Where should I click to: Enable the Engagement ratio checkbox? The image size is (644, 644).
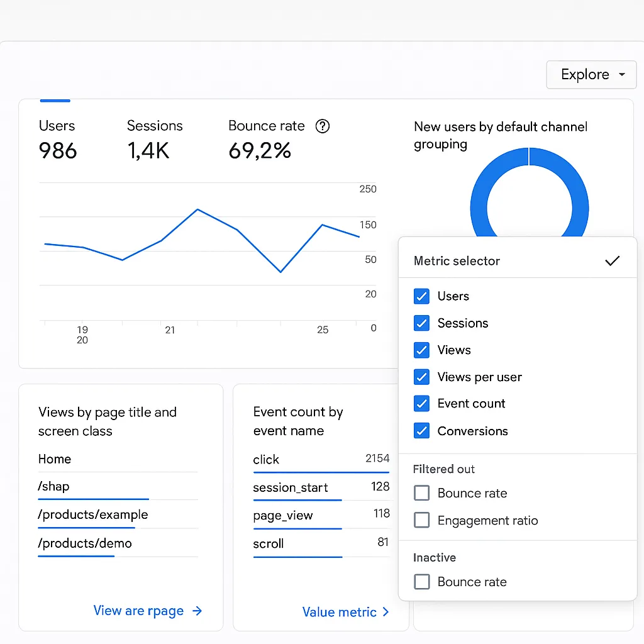point(421,520)
